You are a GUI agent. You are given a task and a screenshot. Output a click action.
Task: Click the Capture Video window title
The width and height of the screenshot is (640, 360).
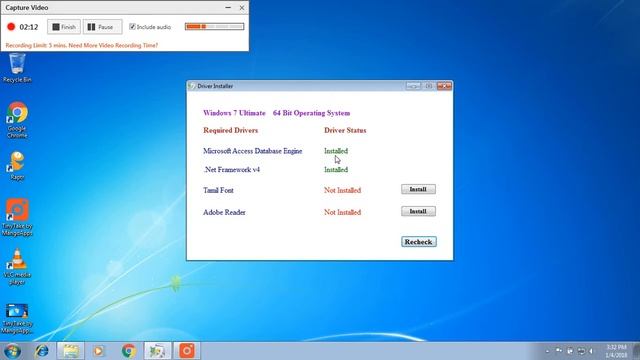tap(27, 8)
